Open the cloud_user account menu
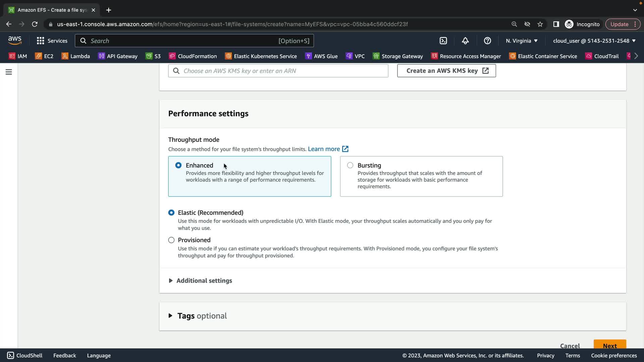 (x=594, y=41)
